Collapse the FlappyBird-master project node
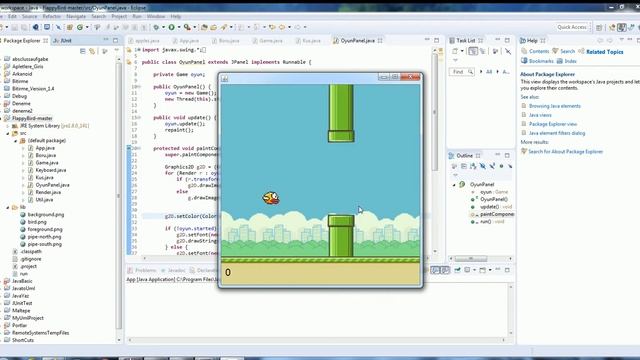Image resolution: width=640 pixels, height=360 pixels. pos(1,118)
